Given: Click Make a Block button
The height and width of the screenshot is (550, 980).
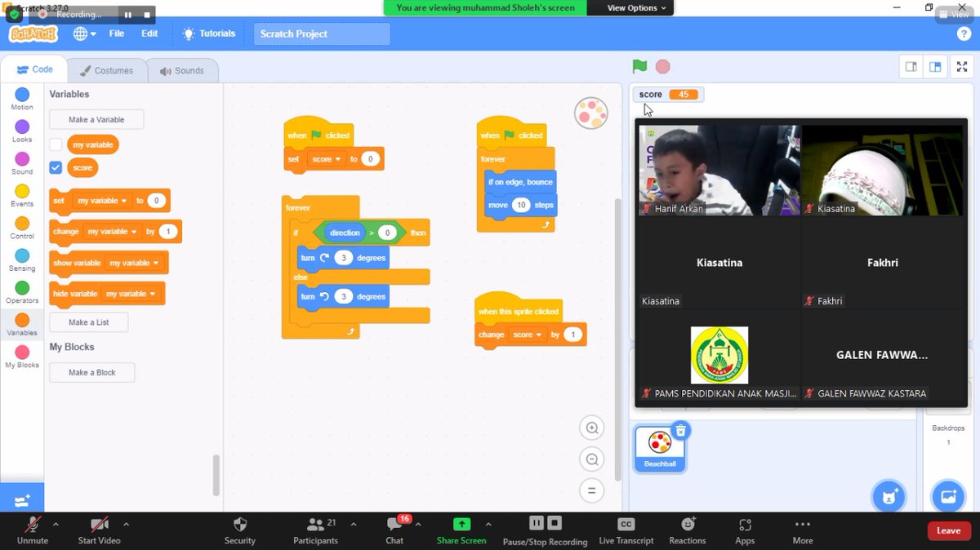Looking at the screenshot, I should 91,373.
